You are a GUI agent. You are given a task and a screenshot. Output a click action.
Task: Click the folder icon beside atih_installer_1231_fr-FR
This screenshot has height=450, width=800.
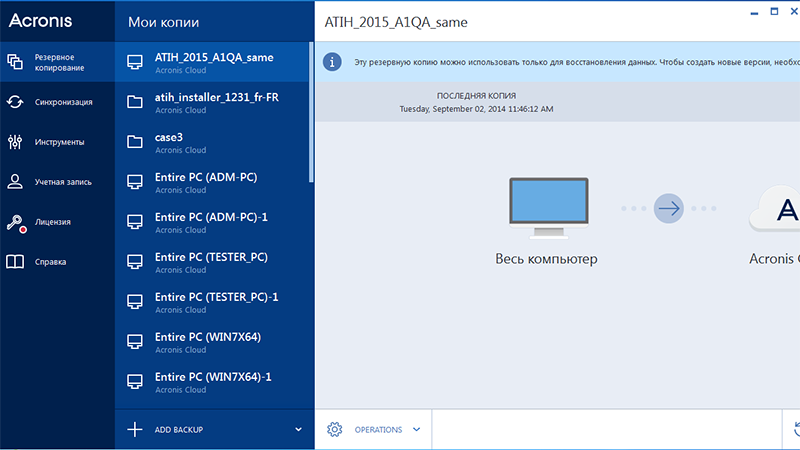(x=135, y=102)
